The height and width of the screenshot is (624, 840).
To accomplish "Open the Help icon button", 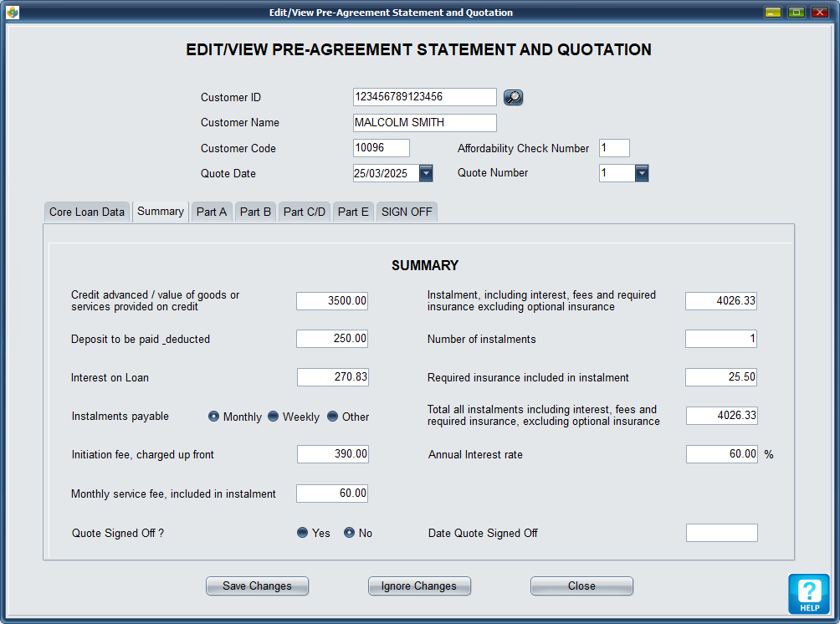I will pyautogui.click(x=808, y=594).
